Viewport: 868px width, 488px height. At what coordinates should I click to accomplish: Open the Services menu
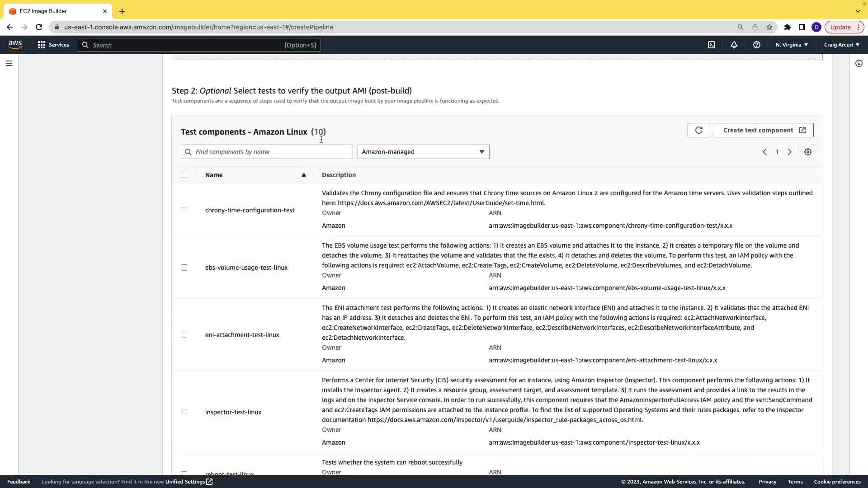click(53, 45)
